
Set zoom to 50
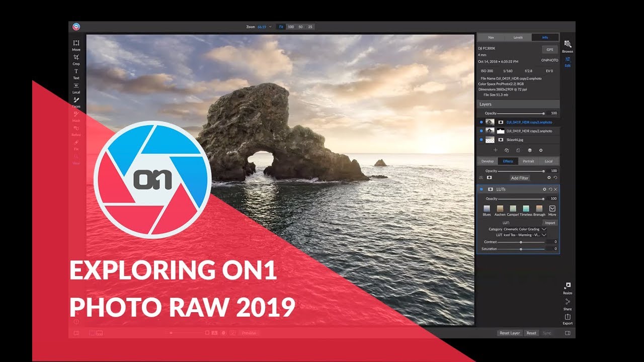[301, 27]
